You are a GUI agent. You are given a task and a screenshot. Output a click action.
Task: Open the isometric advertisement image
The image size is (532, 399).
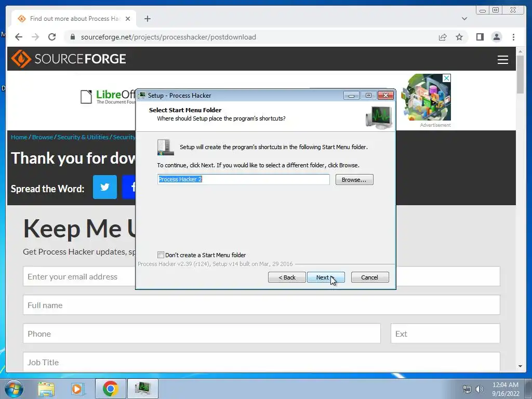coord(426,97)
